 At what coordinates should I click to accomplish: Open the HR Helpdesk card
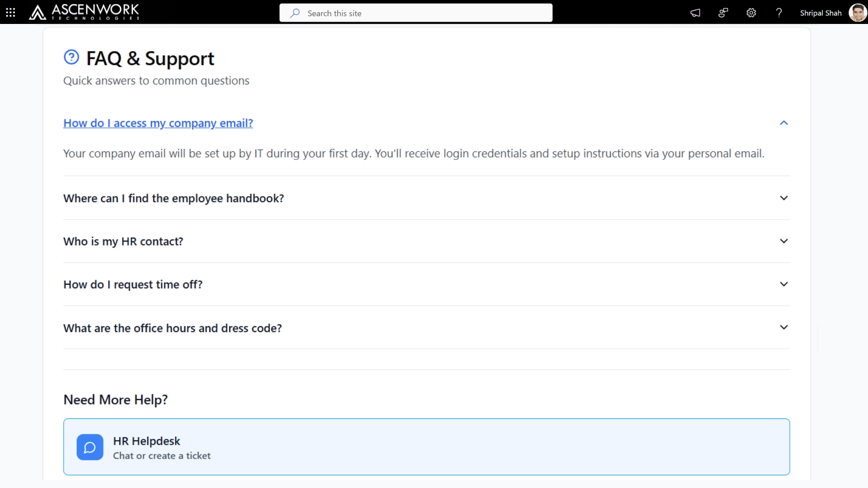pos(426,447)
